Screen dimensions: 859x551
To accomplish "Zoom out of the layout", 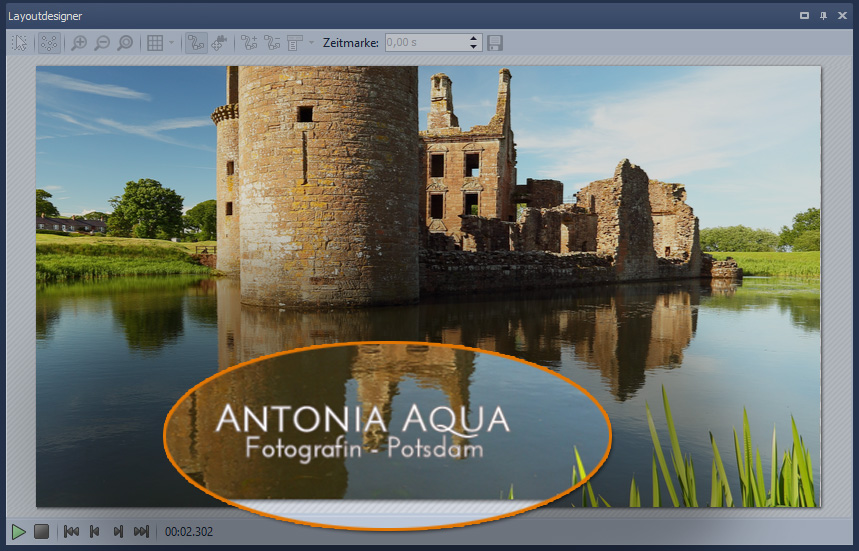I will (x=102, y=43).
